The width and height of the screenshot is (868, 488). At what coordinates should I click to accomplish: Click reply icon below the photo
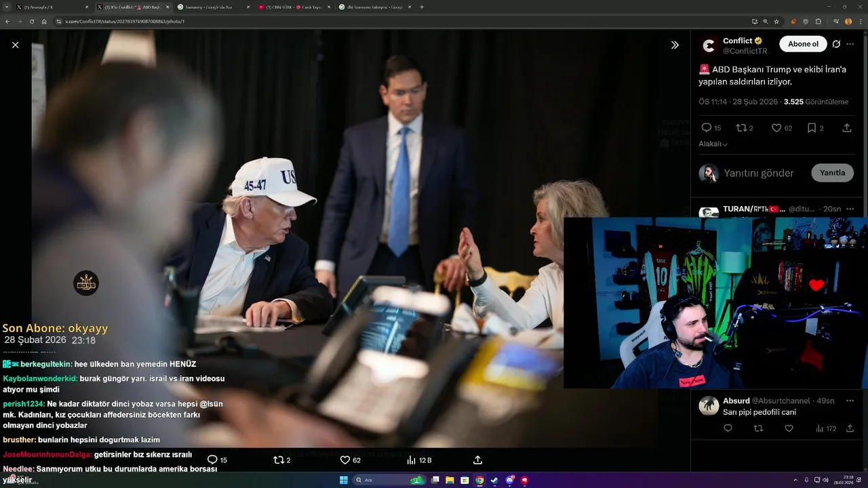coord(212,460)
